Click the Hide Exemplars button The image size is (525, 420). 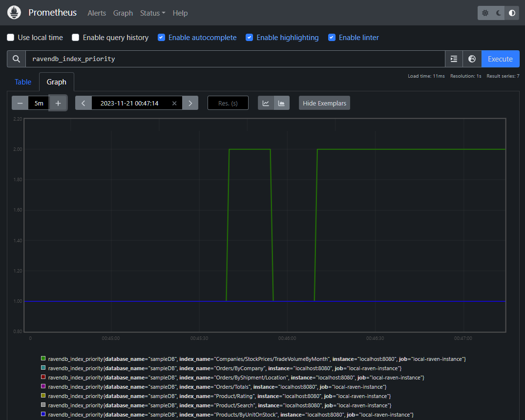pyautogui.click(x=324, y=103)
